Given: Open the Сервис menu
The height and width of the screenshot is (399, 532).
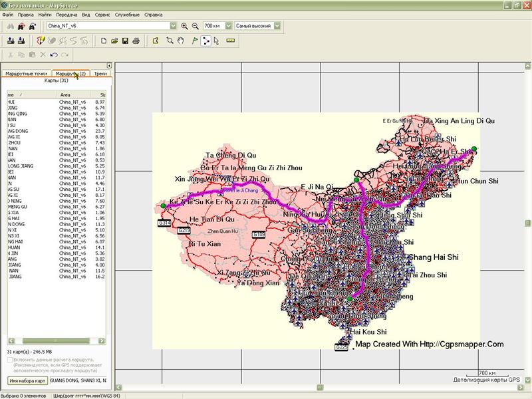Looking at the screenshot, I should pyautogui.click(x=103, y=13).
